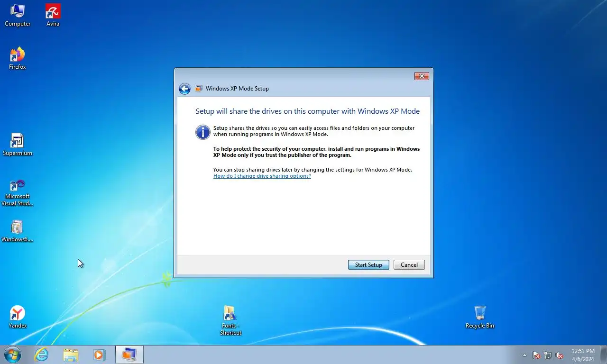The image size is (607, 364).
Task: Cancel the Windows XP Mode Setup
Action: [x=409, y=265]
